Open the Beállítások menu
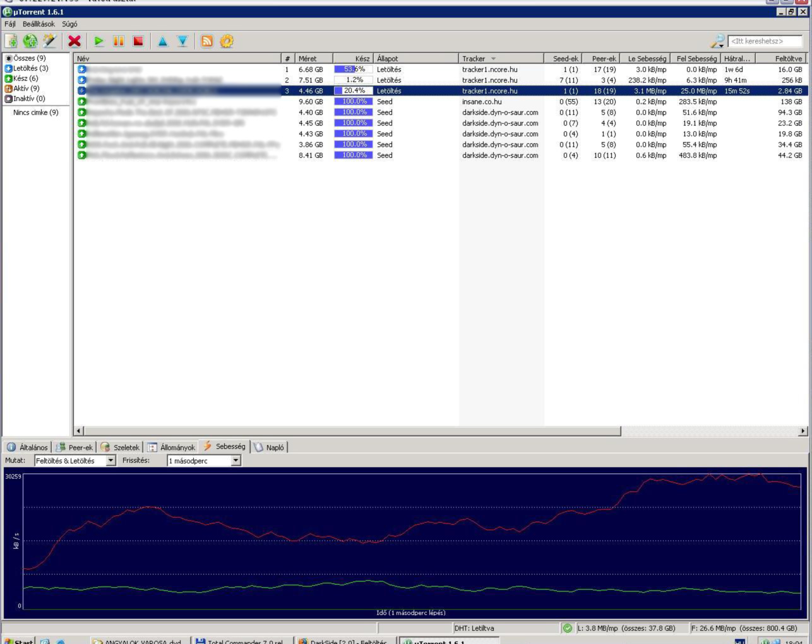 pos(39,24)
